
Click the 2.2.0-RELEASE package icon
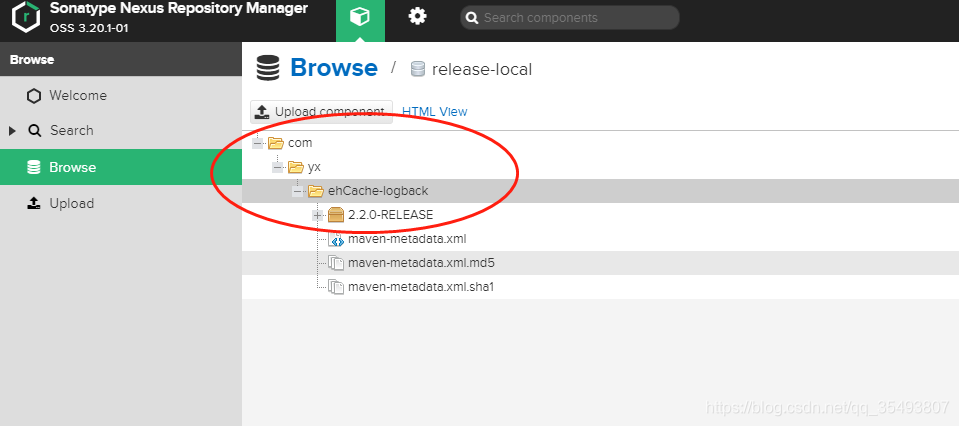tap(336, 215)
